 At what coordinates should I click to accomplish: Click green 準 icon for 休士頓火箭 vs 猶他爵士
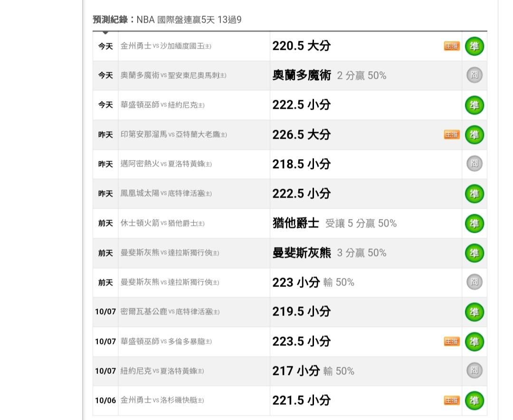click(474, 223)
